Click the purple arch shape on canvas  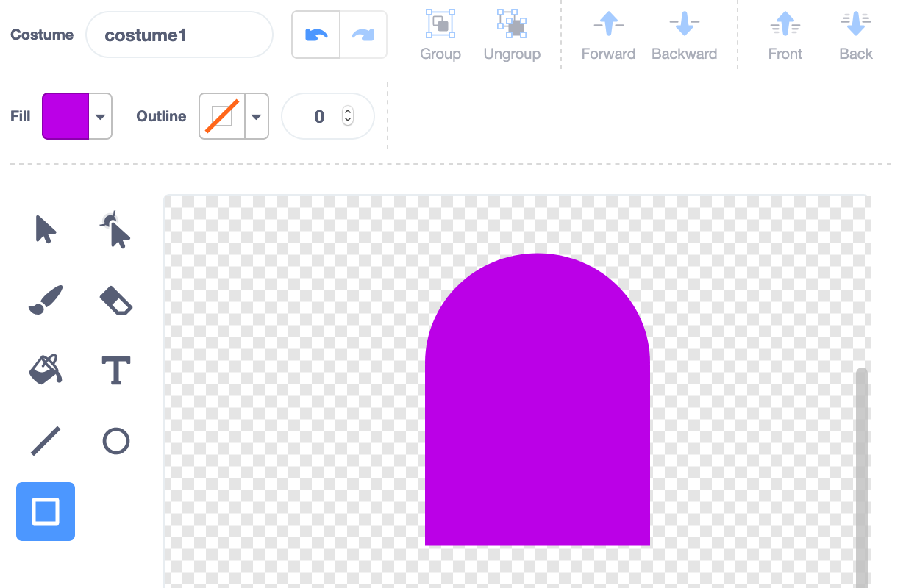pos(538,400)
